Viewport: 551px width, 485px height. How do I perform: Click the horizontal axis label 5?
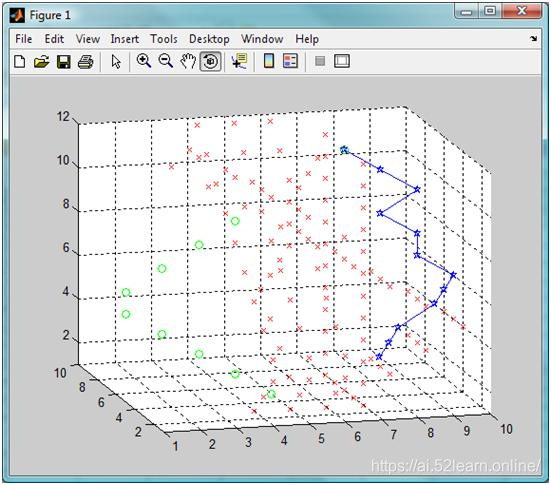[321, 438]
